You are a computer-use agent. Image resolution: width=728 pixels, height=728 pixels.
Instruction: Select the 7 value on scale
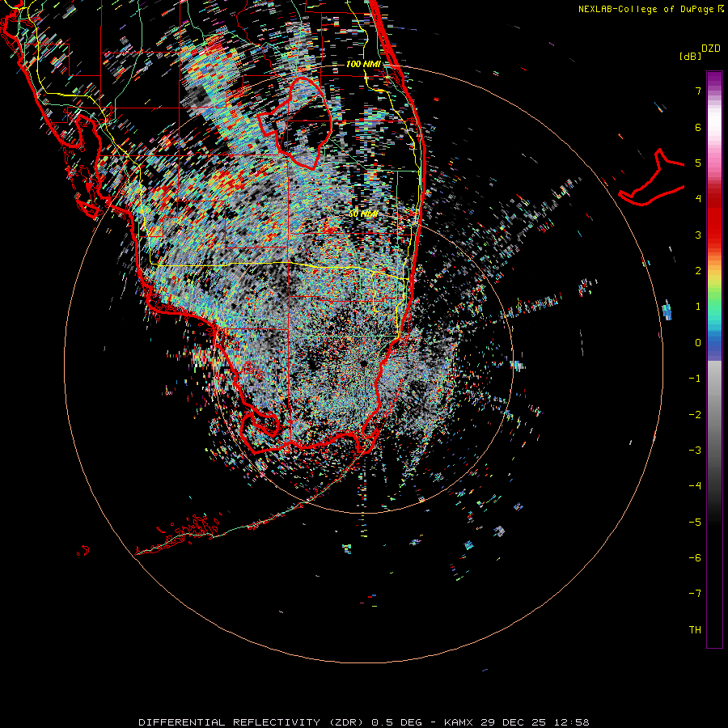(698, 91)
